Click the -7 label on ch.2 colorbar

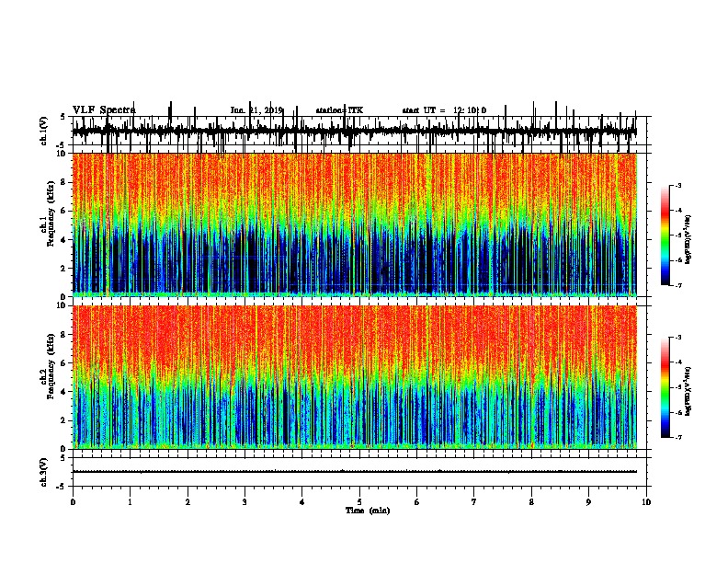pos(677,437)
